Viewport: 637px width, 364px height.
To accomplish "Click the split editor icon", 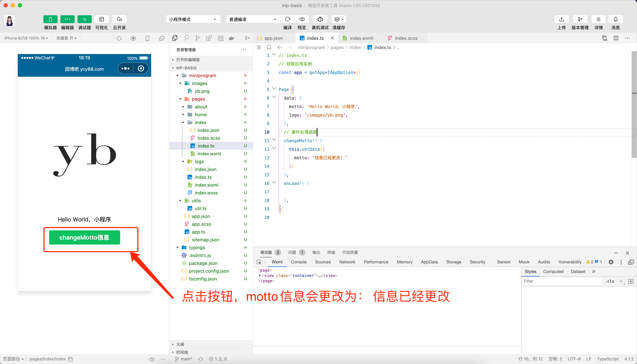I will (x=616, y=38).
